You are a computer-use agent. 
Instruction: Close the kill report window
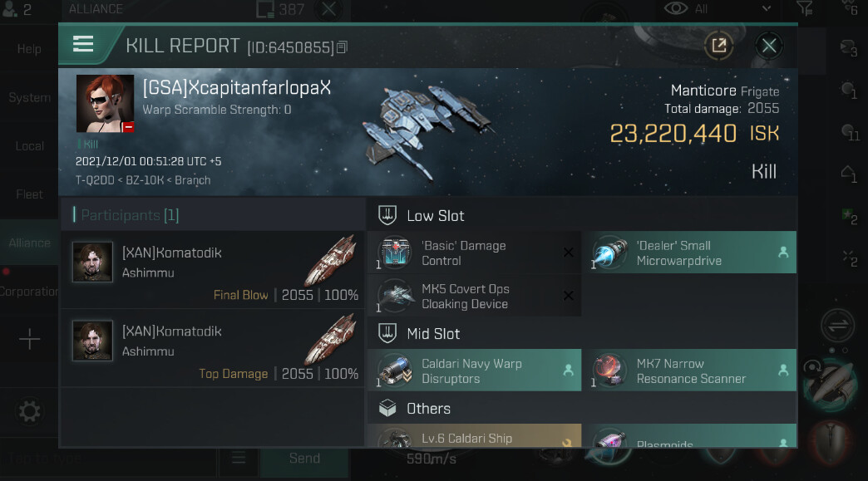pos(769,46)
